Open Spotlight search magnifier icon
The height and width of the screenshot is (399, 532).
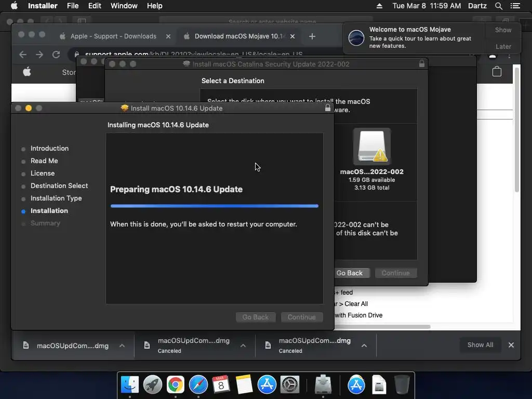point(498,6)
